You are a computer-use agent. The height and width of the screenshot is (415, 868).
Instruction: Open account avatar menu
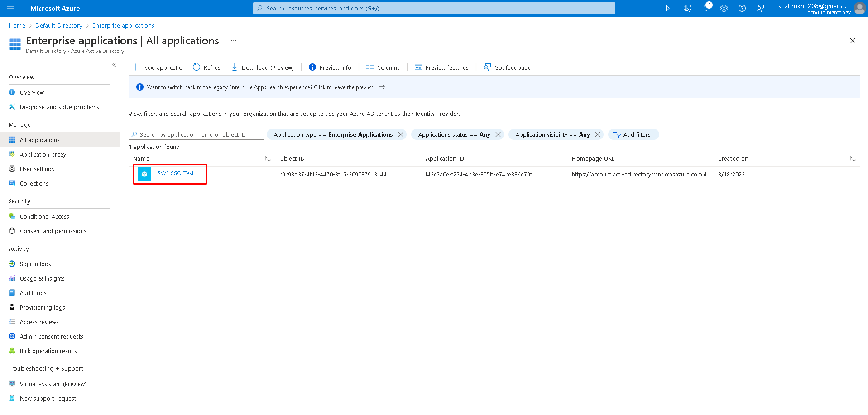point(859,8)
